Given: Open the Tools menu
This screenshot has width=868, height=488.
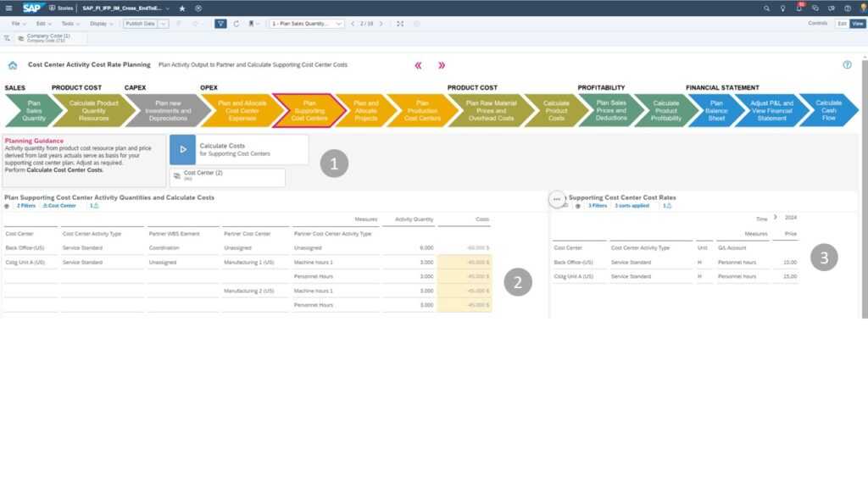Looking at the screenshot, I should pyautogui.click(x=69, y=24).
